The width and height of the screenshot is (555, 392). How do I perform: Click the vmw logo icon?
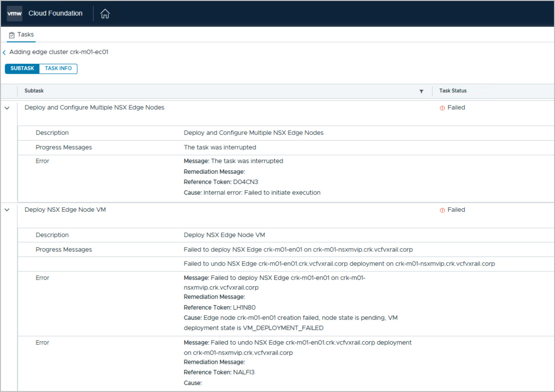coord(15,14)
